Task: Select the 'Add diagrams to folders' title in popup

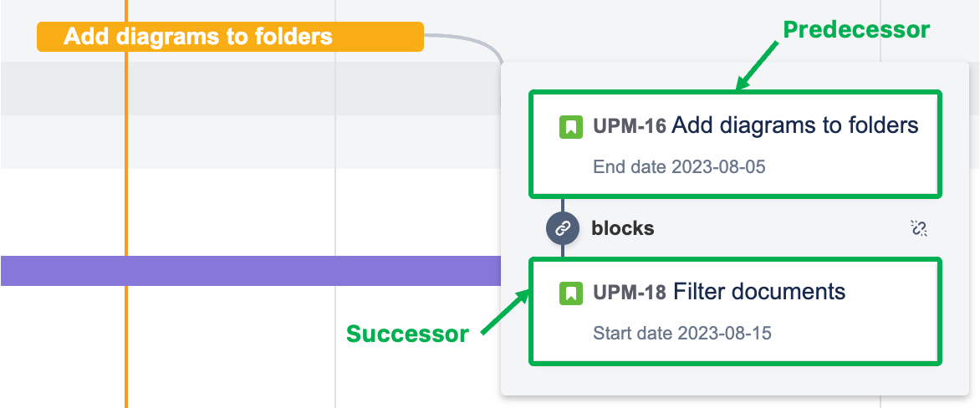Action: tap(794, 125)
